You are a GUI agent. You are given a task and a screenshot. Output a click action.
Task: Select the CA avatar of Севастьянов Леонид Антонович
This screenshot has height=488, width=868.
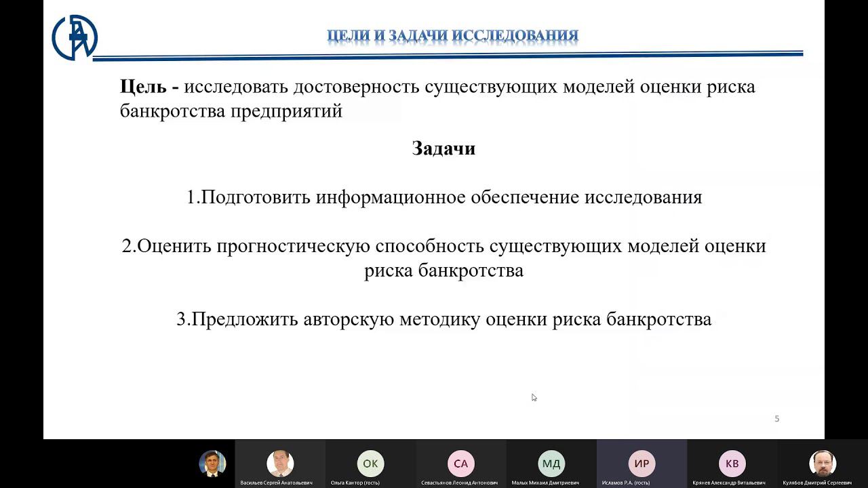tap(460, 464)
